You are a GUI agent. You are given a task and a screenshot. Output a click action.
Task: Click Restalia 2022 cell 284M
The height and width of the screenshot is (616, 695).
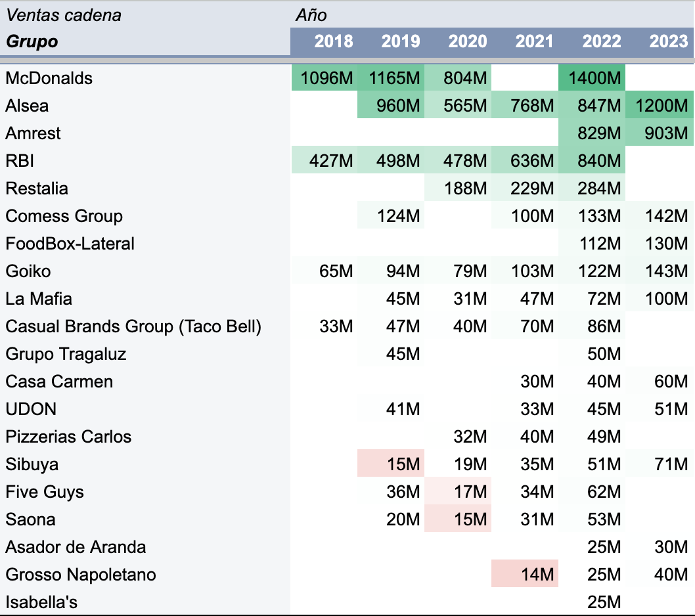[592, 188]
